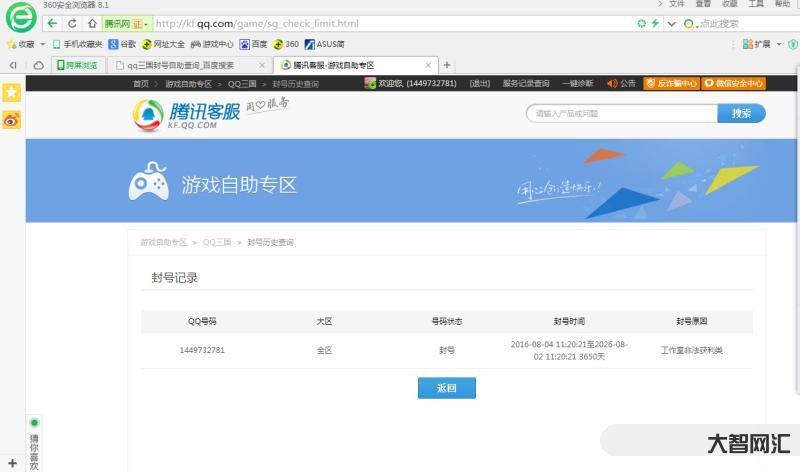Open the Weibo icon in the sidebar
The width and height of the screenshot is (800, 472).
click(x=12, y=119)
